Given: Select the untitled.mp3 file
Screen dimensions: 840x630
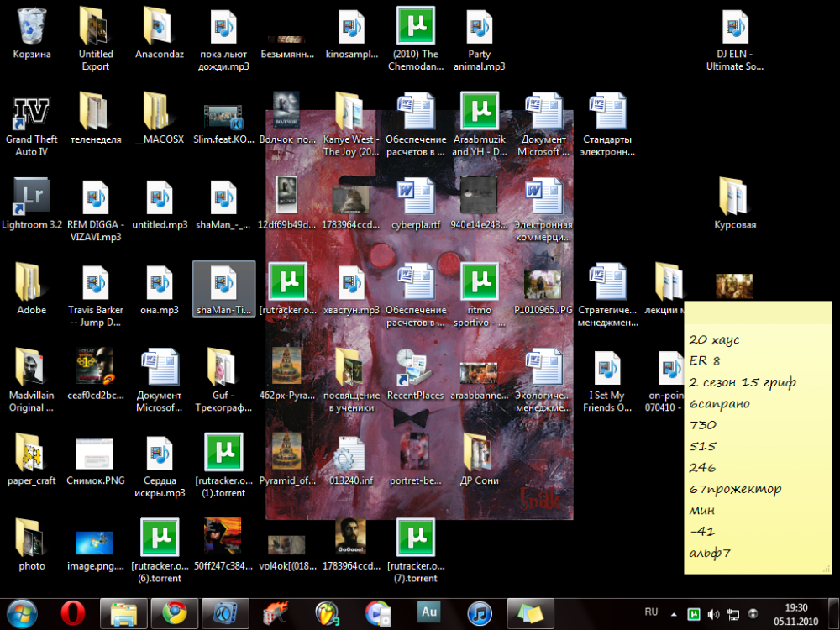Looking at the screenshot, I should [x=159, y=205].
